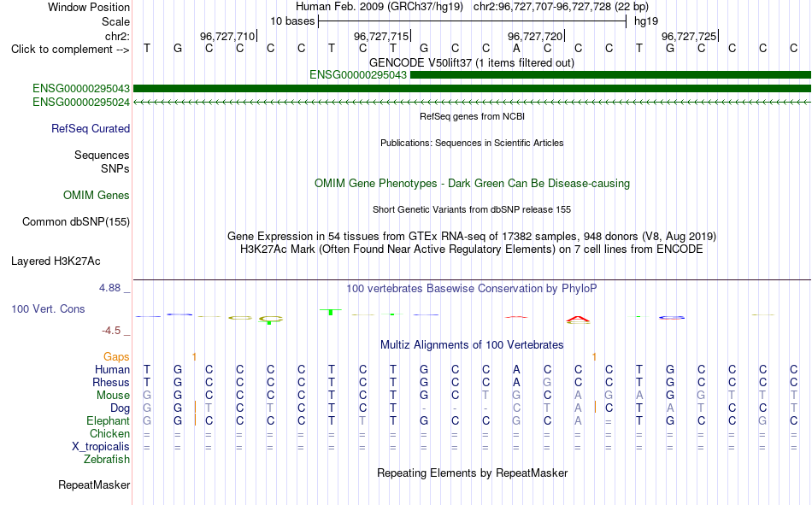Open the OMIM Genes track label

[97, 196]
